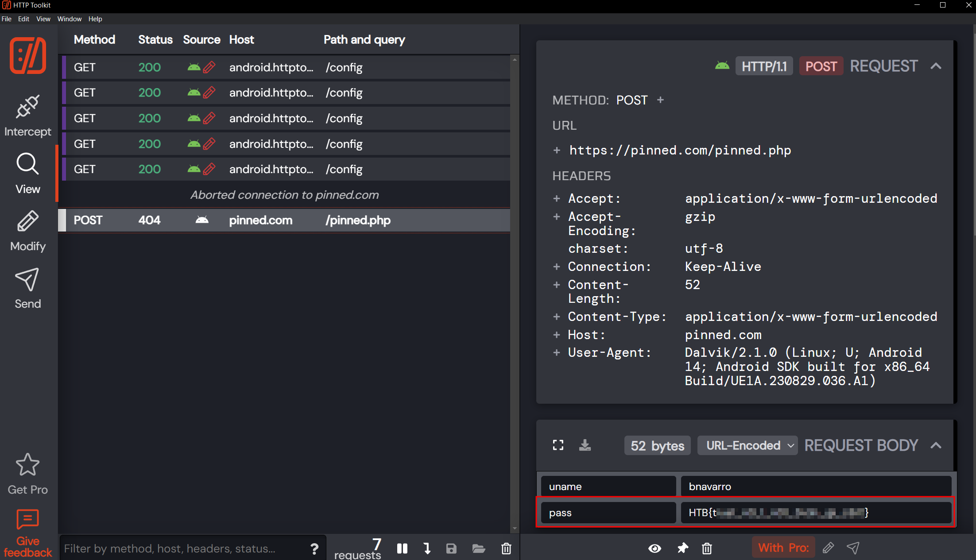
Task: Open the View menu in menu bar
Action: 43,19
